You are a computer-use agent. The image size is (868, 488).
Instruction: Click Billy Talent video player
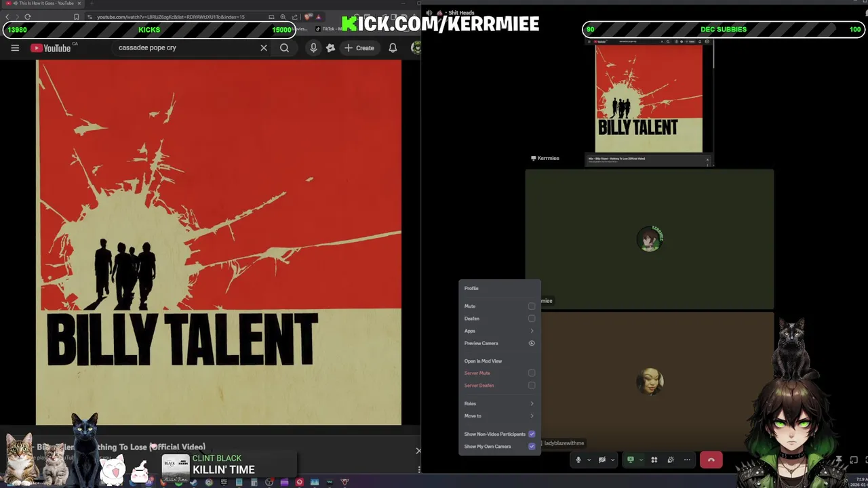[219, 243]
